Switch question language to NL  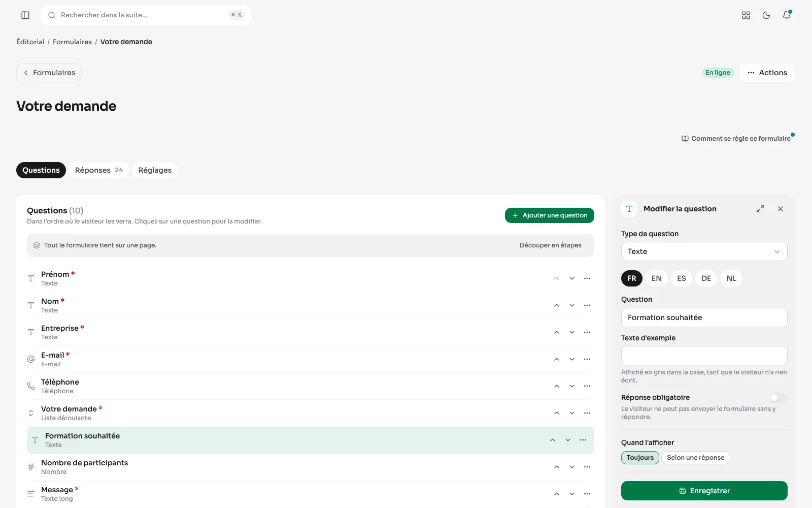731,278
